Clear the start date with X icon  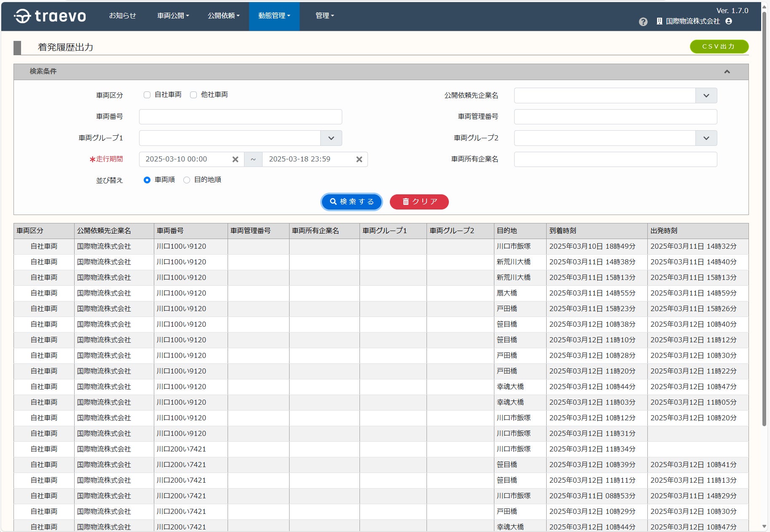point(235,159)
